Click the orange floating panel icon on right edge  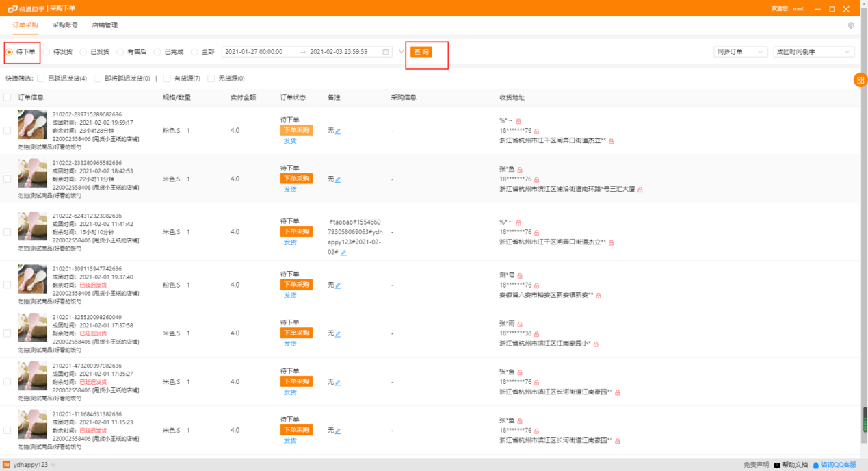point(860,80)
